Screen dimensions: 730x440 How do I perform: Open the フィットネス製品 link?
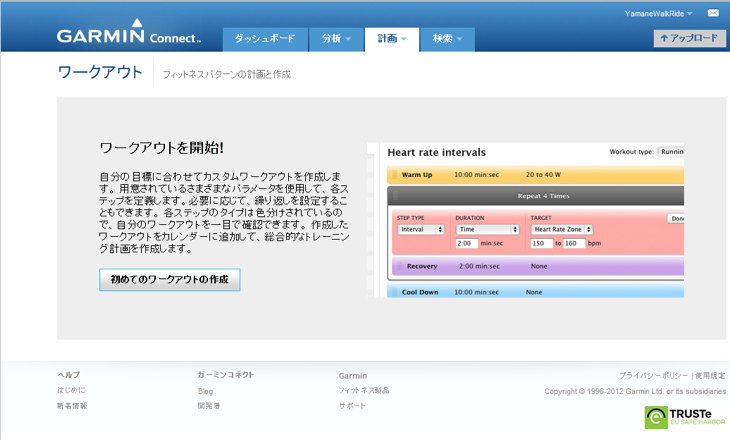[364, 390]
